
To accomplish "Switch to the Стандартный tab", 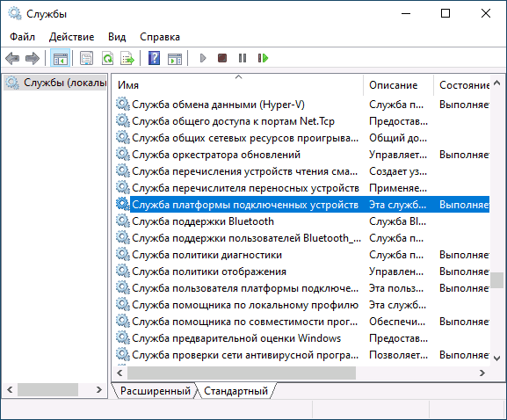I will click(x=235, y=391).
